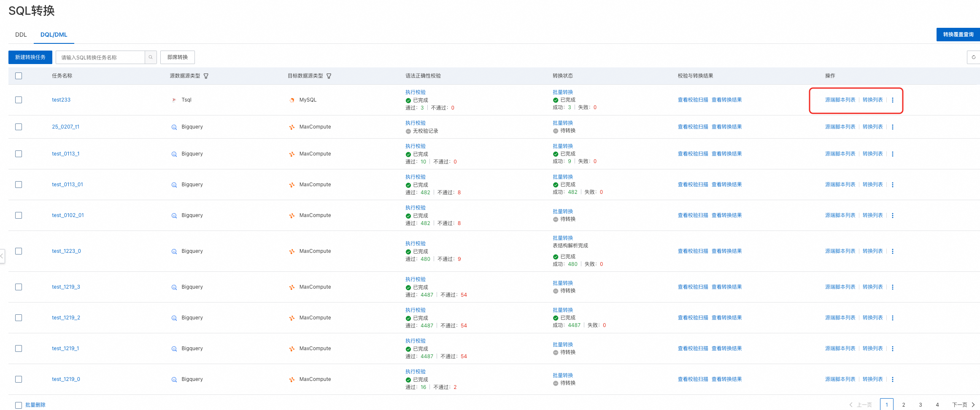Click the search magnifier icon
The image size is (980, 410).
[151, 57]
